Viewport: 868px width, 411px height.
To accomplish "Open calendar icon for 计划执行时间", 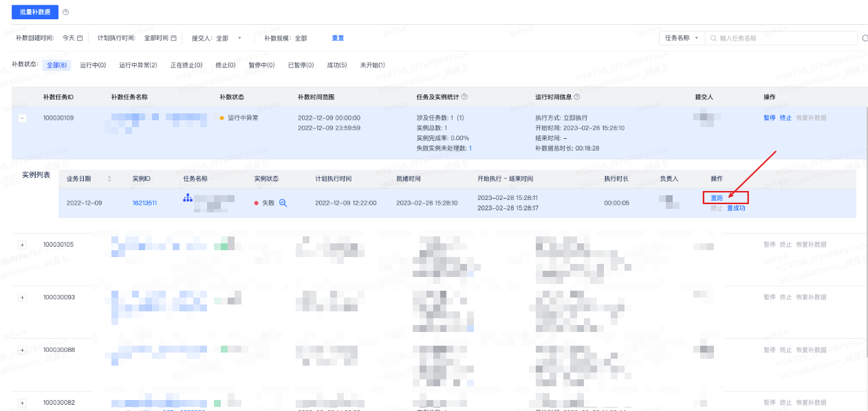I will [x=174, y=38].
